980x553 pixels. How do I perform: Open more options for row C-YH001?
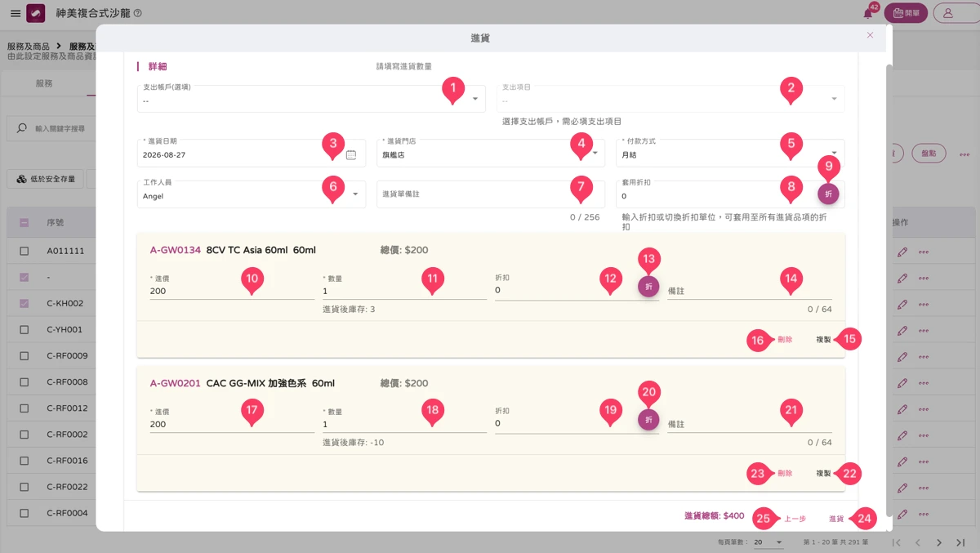pos(924,330)
